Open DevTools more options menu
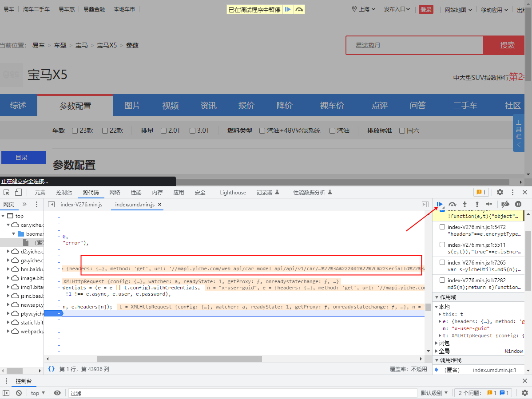Screen dimensions: 532x399 click(x=512, y=192)
